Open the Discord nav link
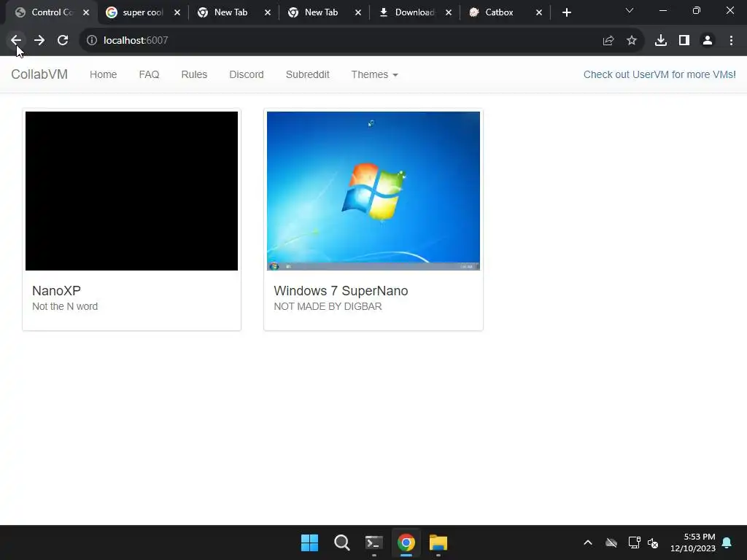The image size is (747, 560). click(247, 74)
